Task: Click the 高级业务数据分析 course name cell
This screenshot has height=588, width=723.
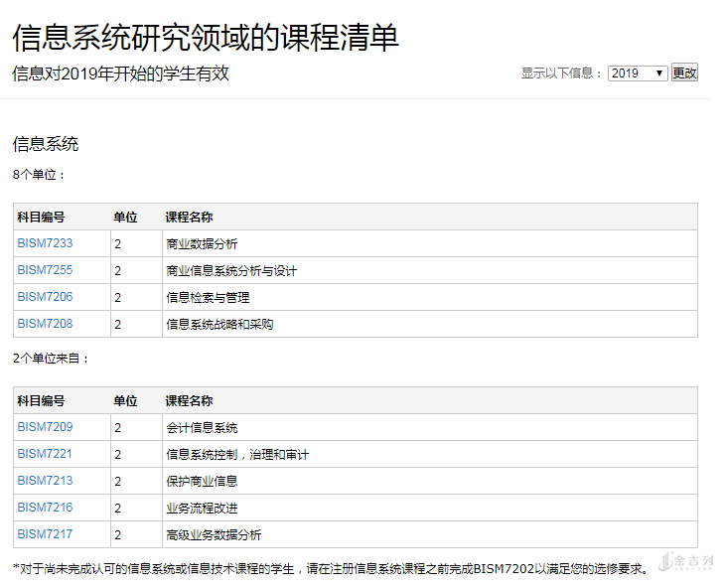Action: [x=214, y=535]
